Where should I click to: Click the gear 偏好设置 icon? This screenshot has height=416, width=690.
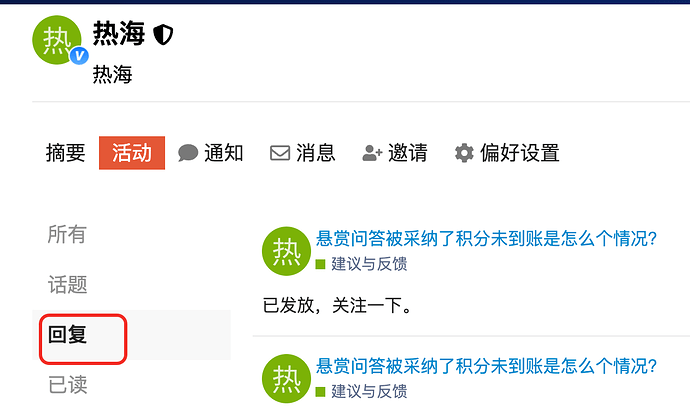pos(464,153)
